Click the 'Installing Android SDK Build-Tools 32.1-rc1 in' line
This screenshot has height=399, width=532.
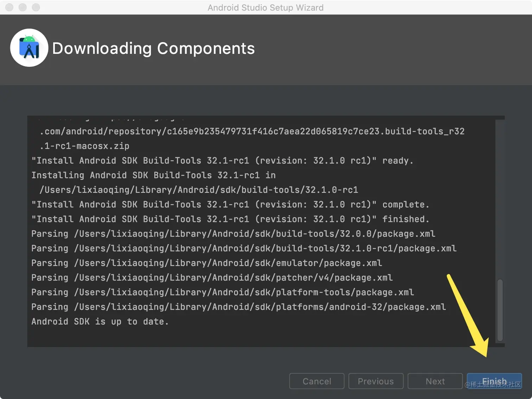coord(153,175)
